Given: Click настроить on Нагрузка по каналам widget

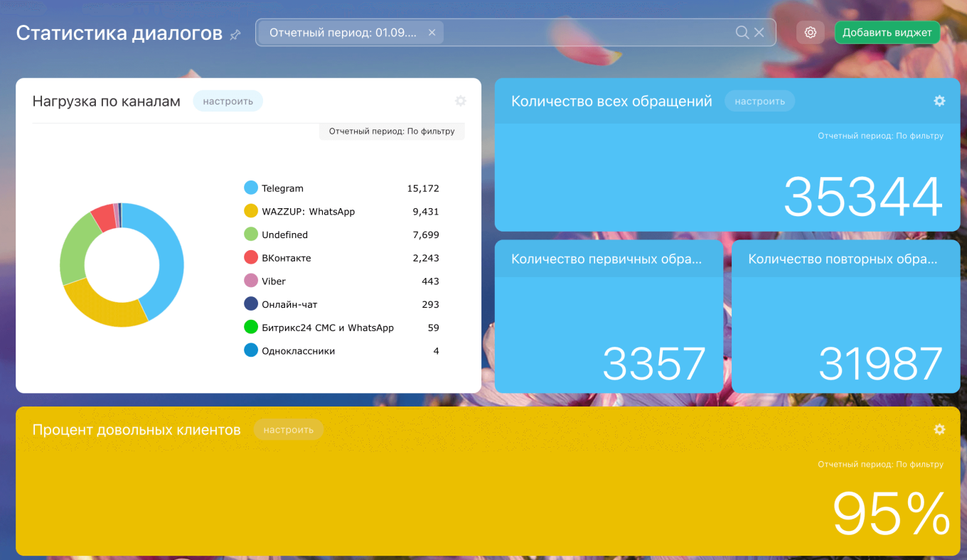Looking at the screenshot, I should pos(228,102).
